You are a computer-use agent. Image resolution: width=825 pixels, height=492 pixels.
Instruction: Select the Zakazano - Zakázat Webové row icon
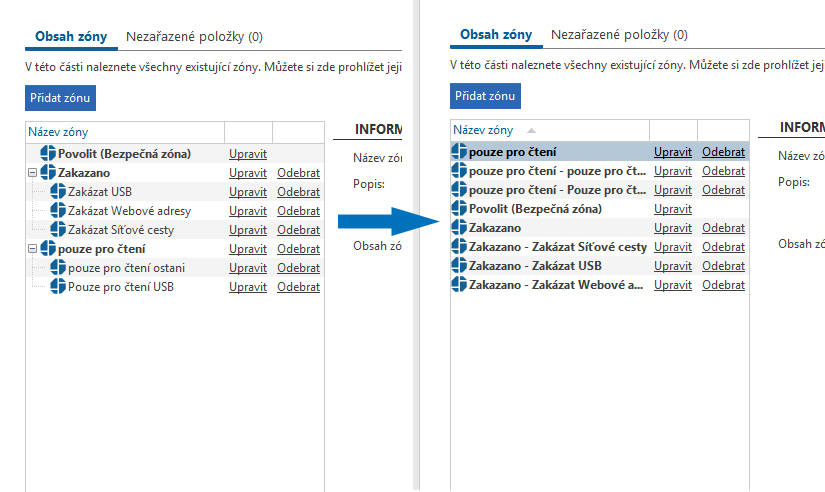coord(459,285)
